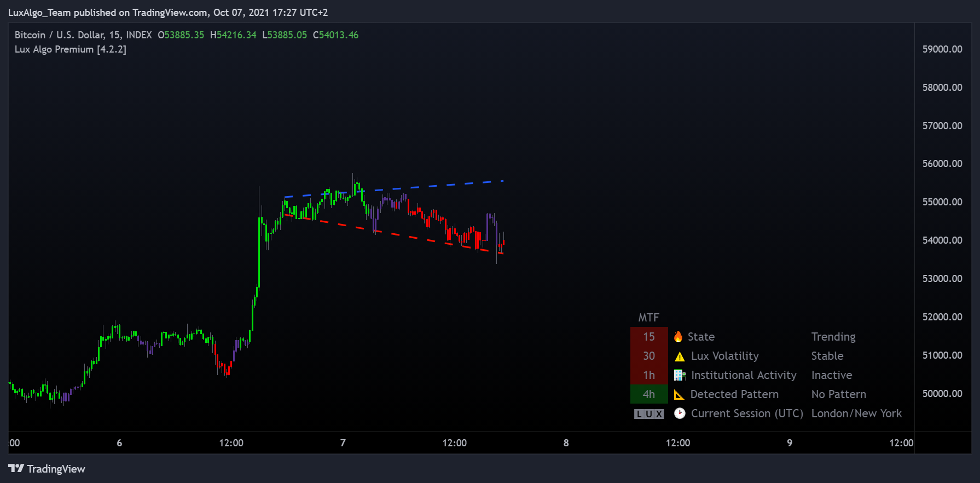The width and height of the screenshot is (980, 483).
Task: Click the 55000.00 price axis label
Action: tap(942, 202)
